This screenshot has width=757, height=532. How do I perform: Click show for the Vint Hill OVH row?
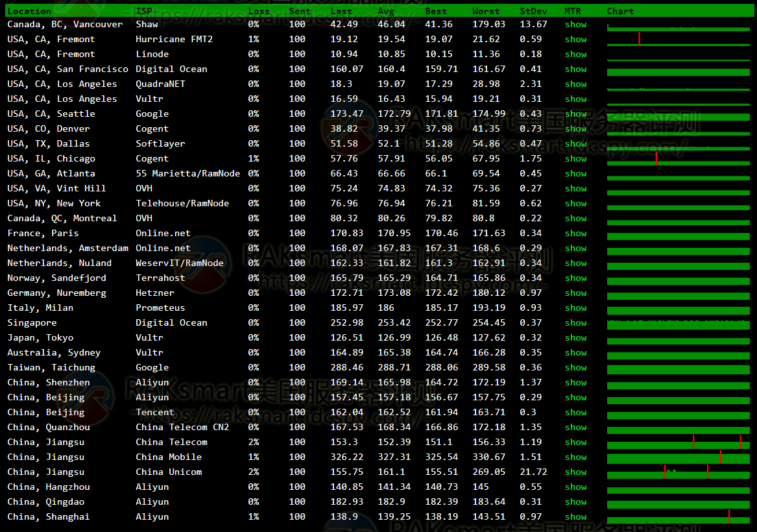pyautogui.click(x=575, y=189)
